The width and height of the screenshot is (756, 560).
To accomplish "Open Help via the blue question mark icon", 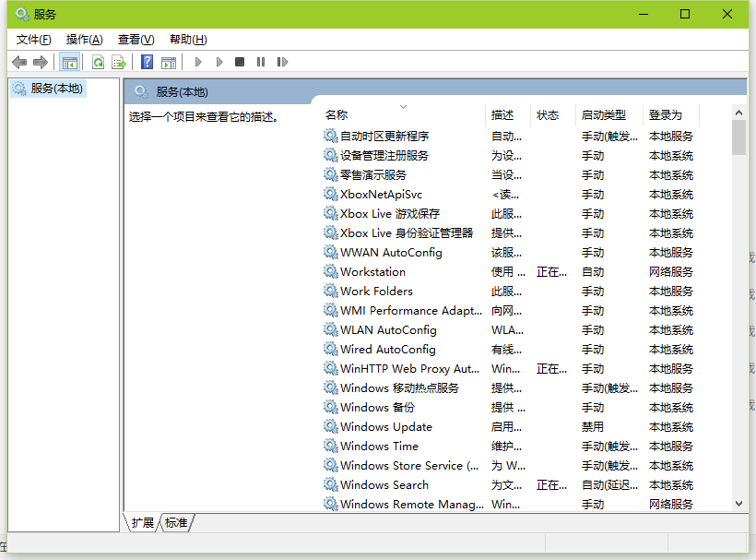I will [148, 61].
